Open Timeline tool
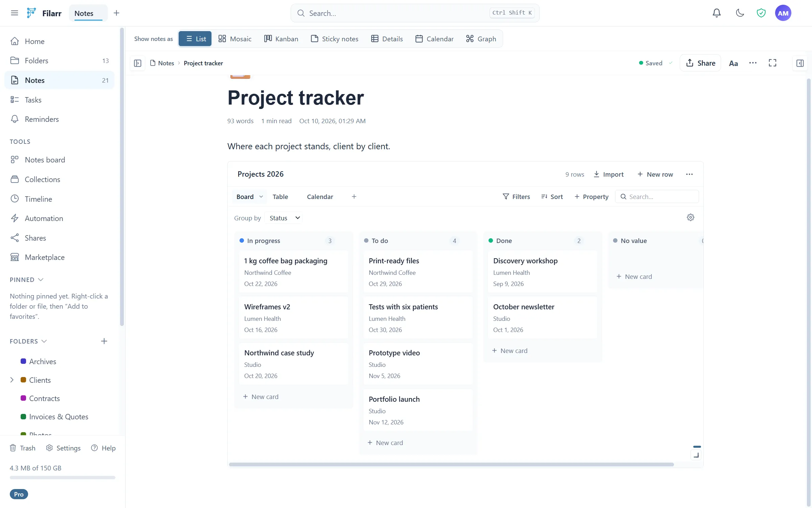The height and width of the screenshot is (508, 812). [60, 199]
